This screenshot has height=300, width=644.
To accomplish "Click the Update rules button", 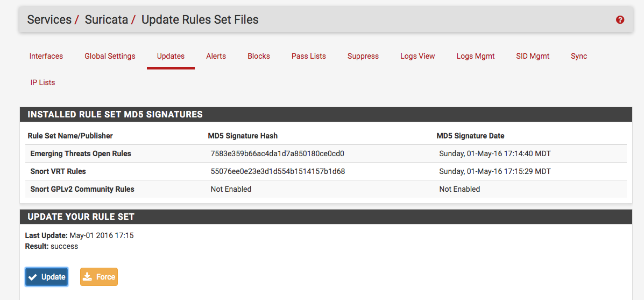I will (46, 277).
